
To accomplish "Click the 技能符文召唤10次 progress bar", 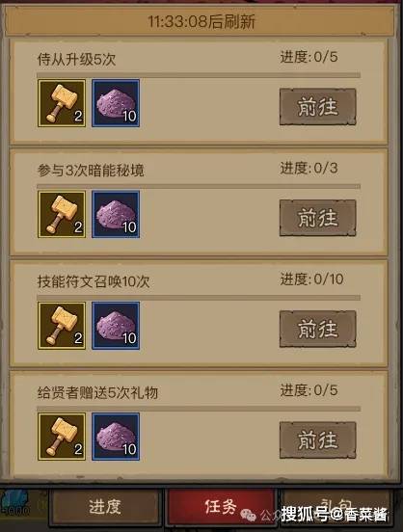I will tap(199, 297).
